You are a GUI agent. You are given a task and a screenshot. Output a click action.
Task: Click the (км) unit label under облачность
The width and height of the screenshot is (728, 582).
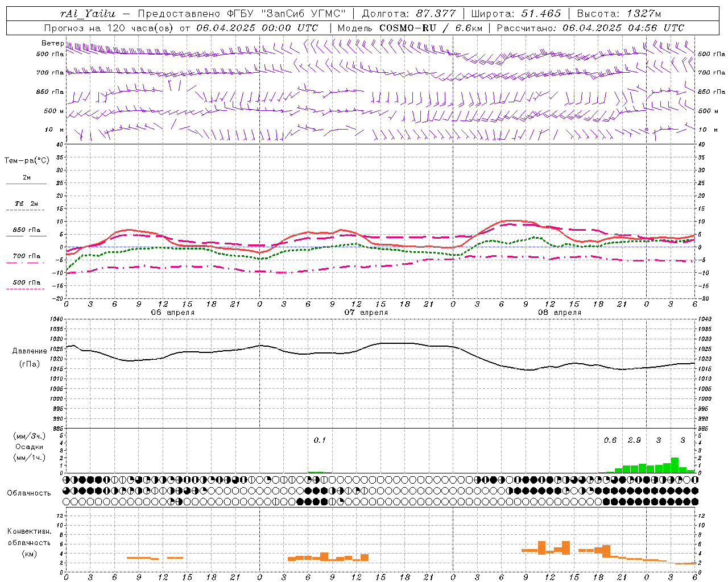coord(29,554)
